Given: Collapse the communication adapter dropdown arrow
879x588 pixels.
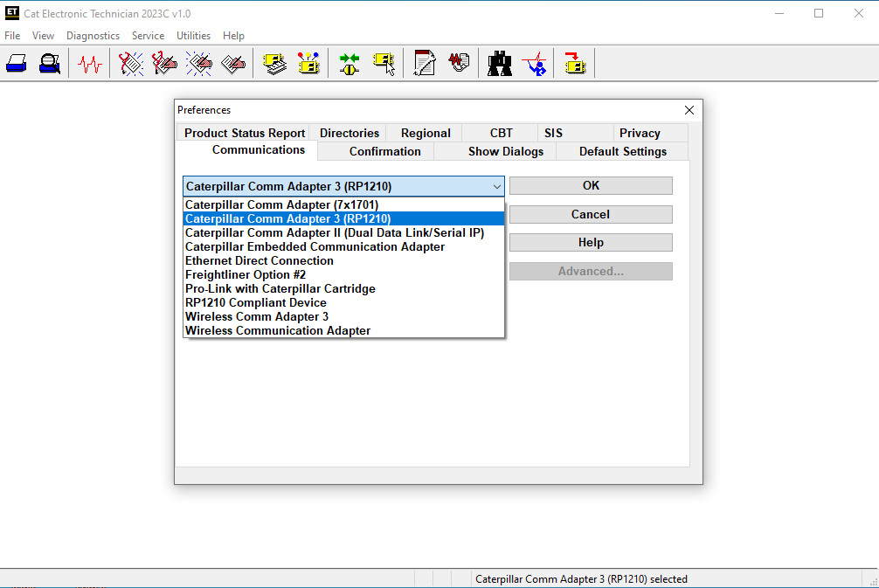Looking at the screenshot, I should coord(496,187).
